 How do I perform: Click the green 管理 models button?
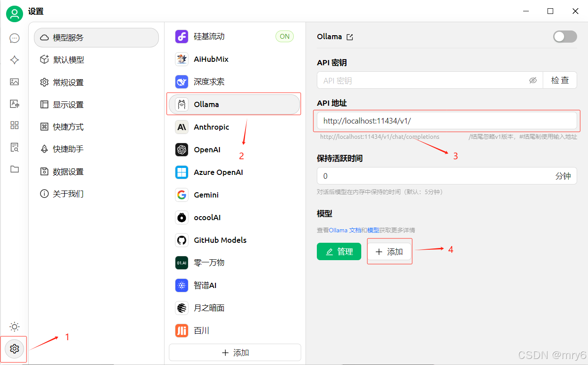[x=339, y=251]
